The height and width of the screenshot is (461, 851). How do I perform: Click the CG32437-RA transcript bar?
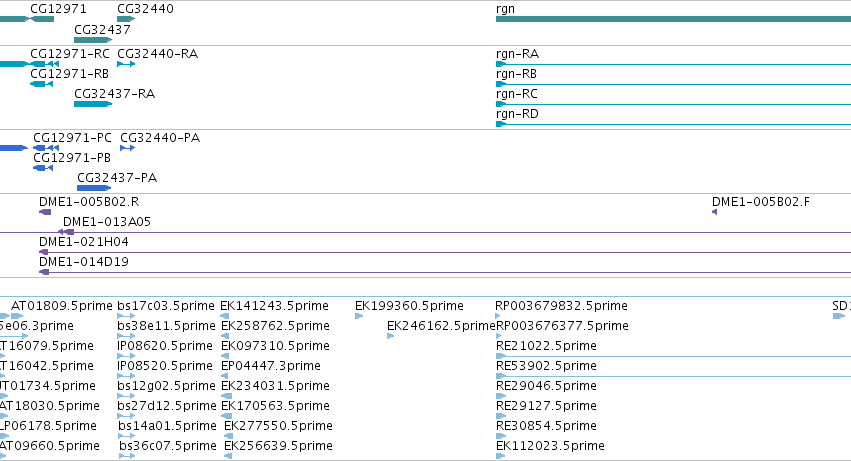click(93, 104)
